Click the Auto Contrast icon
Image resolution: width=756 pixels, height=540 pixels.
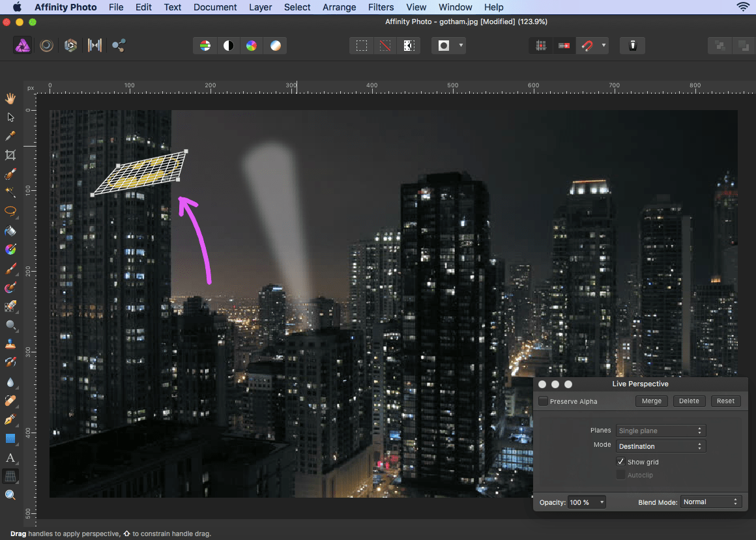point(228,46)
